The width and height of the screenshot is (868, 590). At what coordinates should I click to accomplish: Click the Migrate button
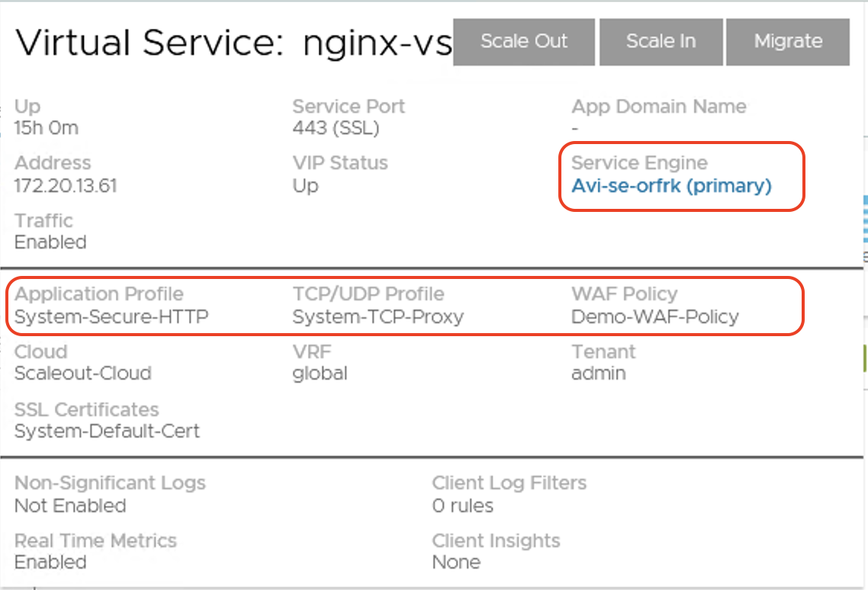click(x=788, y=42)
